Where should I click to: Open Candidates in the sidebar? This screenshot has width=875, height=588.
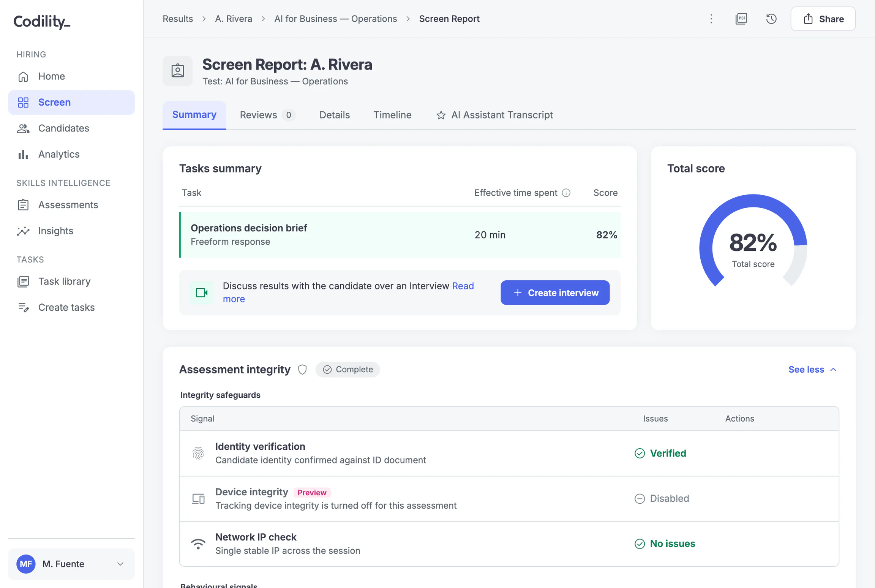(x=71, y=128)
